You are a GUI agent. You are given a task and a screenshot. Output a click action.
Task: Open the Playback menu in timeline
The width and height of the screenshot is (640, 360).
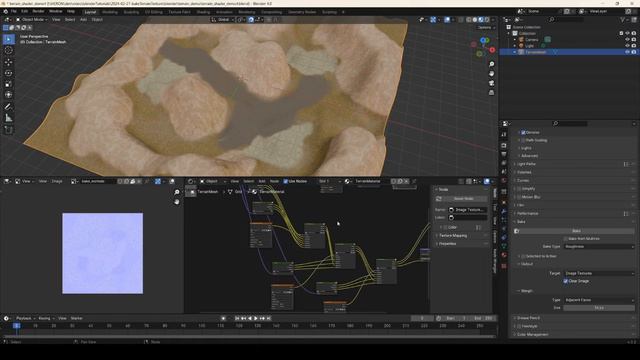(x=25, y=318)
